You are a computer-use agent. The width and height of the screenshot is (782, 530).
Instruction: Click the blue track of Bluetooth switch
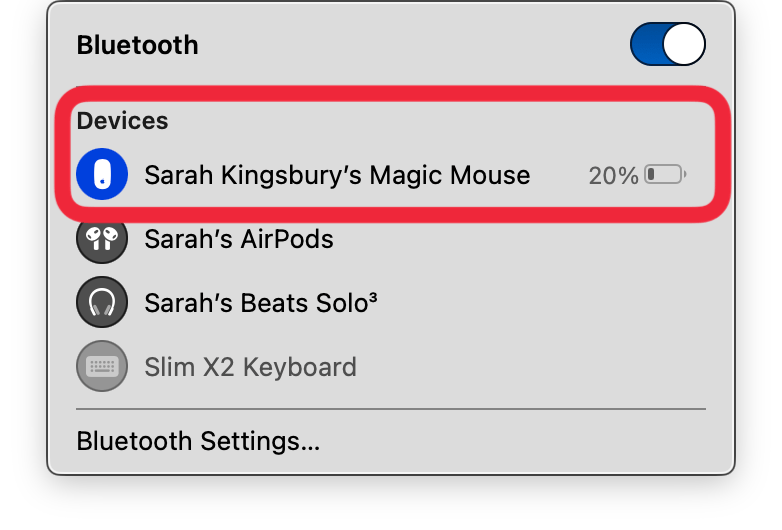pos(647,45)
